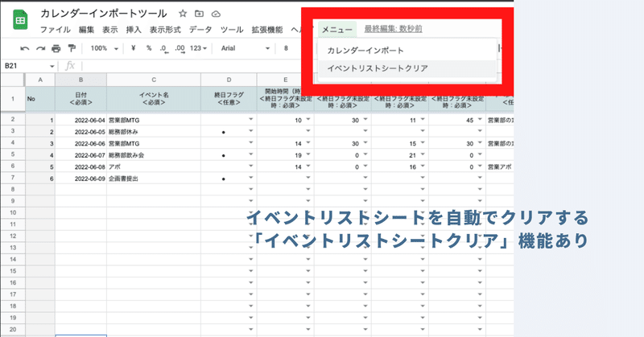Open 終日フラグ dropdown for 総務部休み row

point(250,131)
